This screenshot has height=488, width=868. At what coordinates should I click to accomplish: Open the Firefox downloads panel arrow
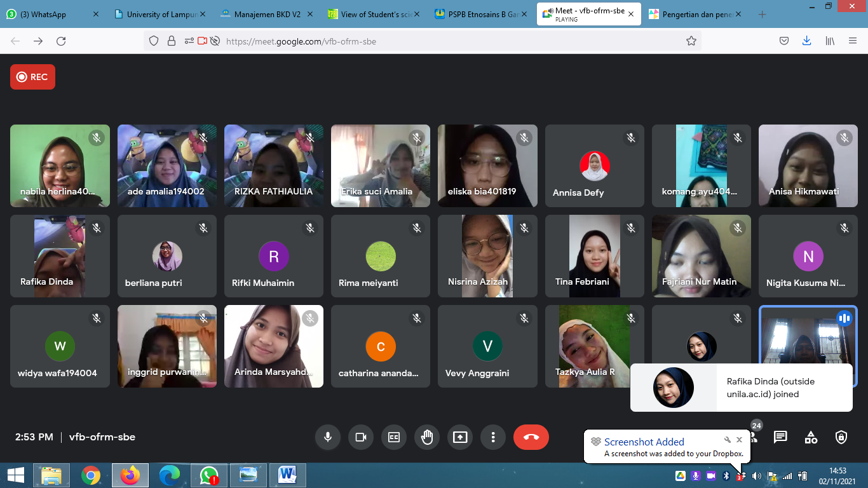[806, 41]
